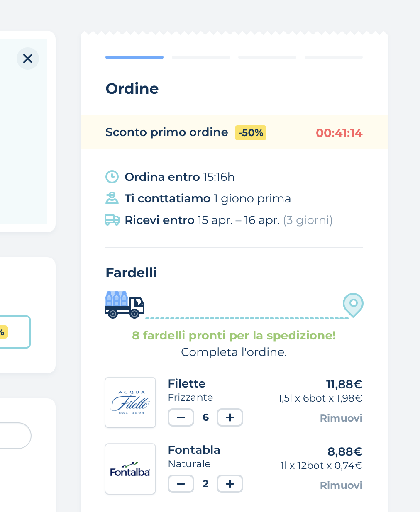Remove Filette from the order

click(x=341, y=418)
